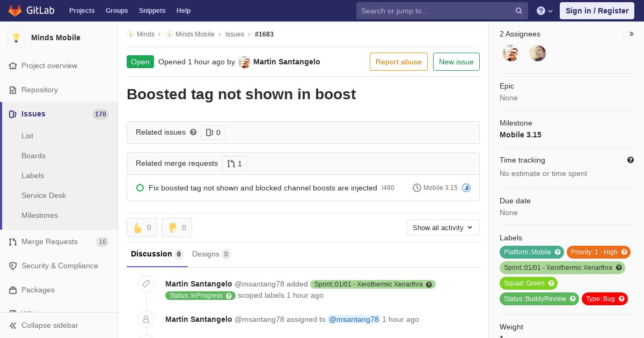
Task: Open the Service Desk sidebar item
Action: point(43,195)
